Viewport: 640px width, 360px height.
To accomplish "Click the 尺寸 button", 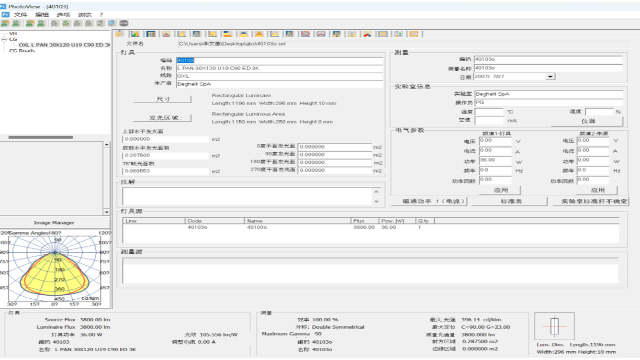I will [162, 99].
